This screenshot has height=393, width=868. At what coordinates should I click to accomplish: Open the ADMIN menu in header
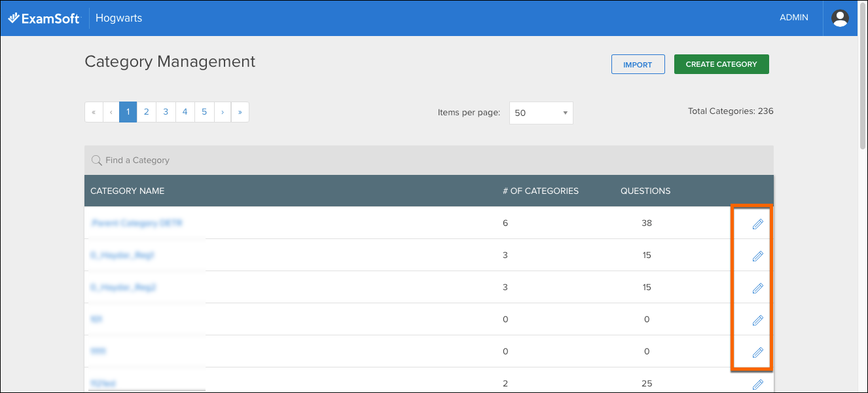pyautogui.click(x=793, y=18)
